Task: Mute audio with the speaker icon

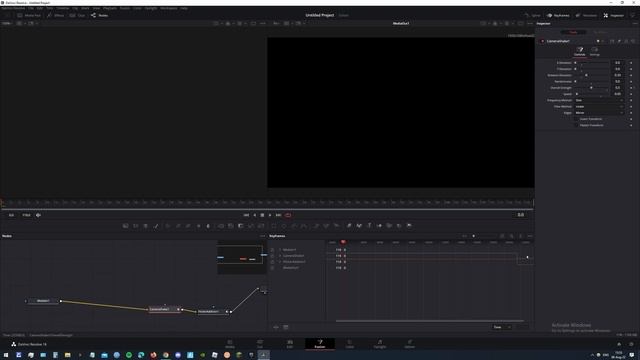Action: [38, 215]
